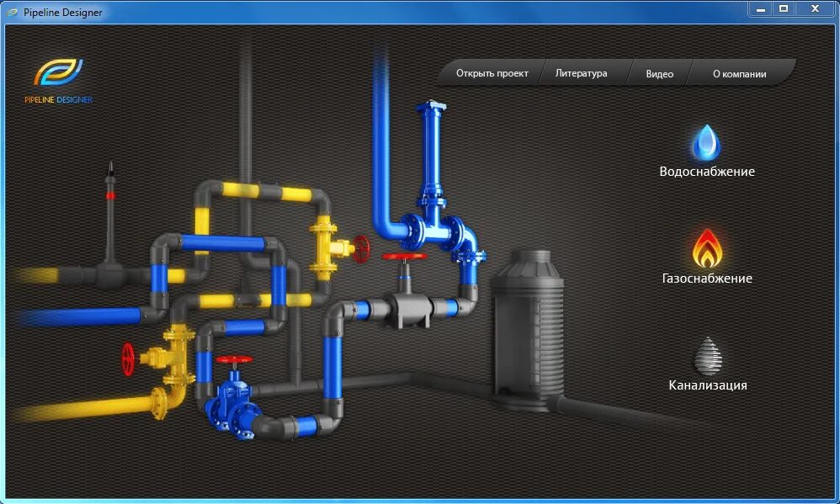Screen dimensions: 840x504
Task: Click the blue water drop icon
Action: click(707, 142)
